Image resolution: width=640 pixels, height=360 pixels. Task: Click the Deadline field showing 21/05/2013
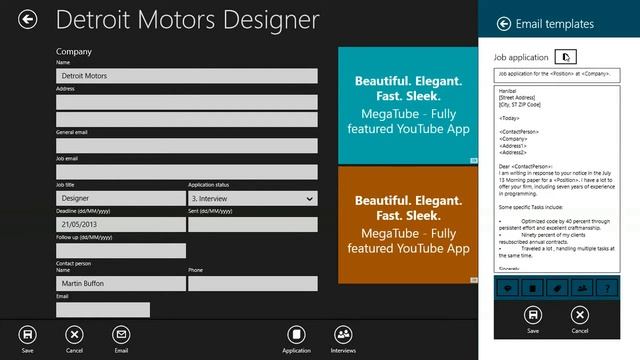click(121, 224)
